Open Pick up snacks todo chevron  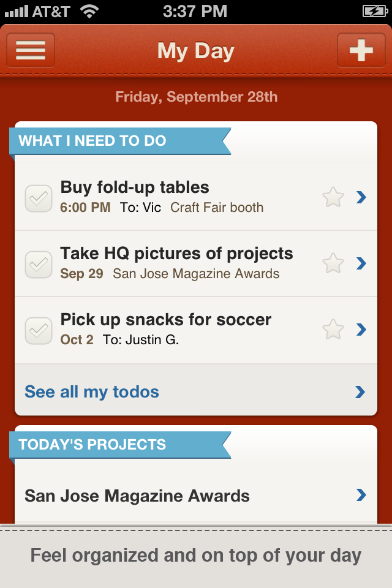[x=361, y=330]
